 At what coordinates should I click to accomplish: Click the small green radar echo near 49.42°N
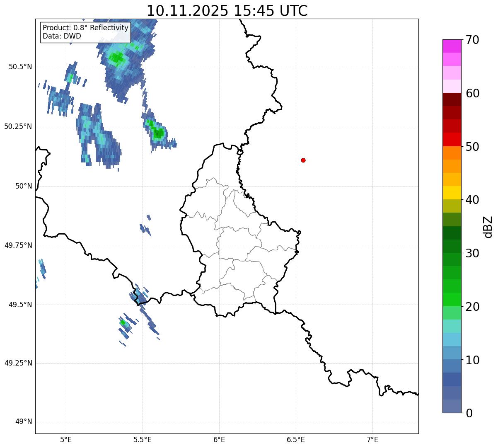tap(123, 322)
